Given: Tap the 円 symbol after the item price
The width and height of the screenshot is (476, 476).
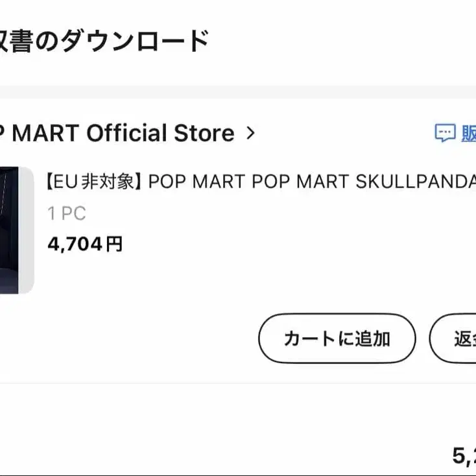Looking at the screenshot, I should [114, 244].
